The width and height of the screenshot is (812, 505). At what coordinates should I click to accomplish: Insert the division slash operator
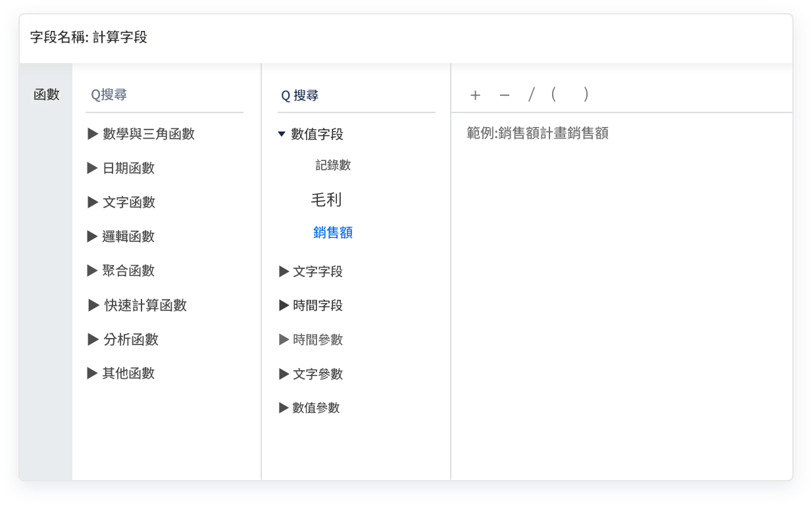coord(531,95)
